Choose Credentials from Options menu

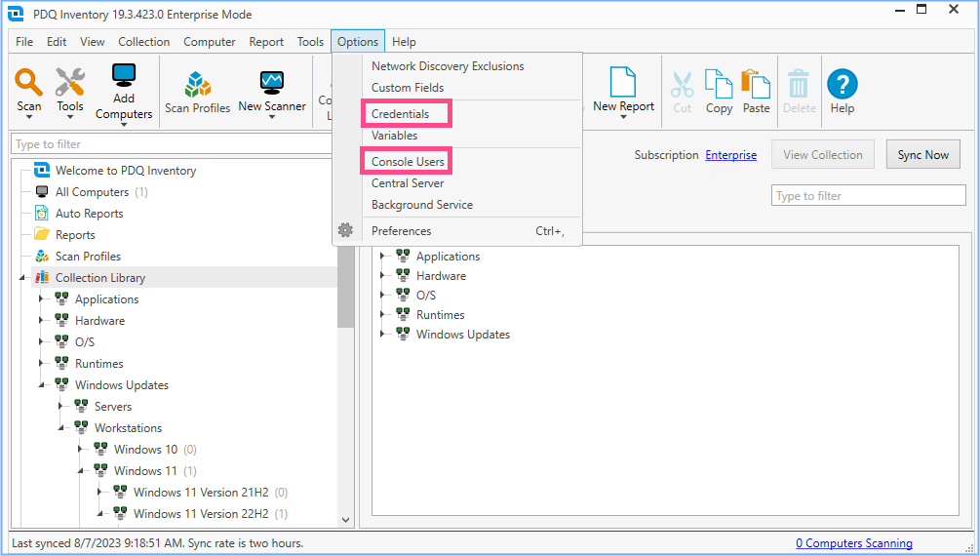coord(400,114)
